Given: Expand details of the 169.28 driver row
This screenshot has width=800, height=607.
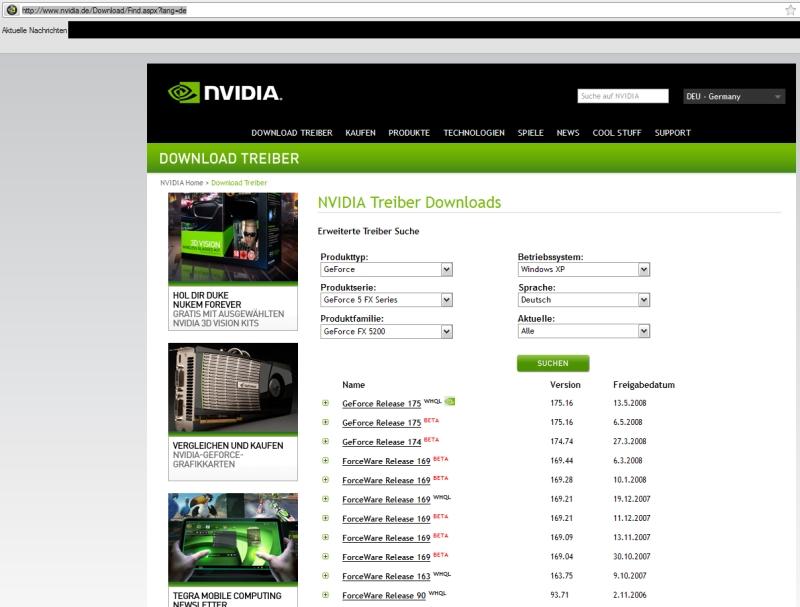Looking at the screenshot, I should coord(325,480).
